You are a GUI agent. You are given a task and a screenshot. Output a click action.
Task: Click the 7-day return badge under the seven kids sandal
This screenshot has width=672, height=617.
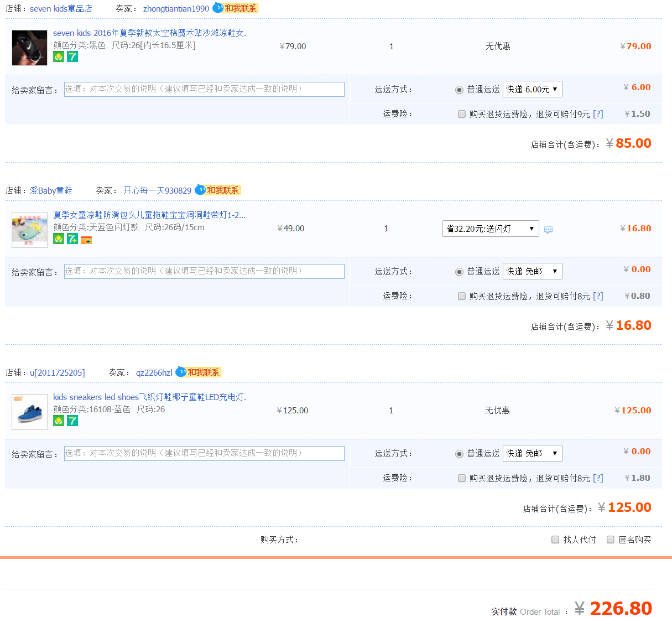(72, 56)
